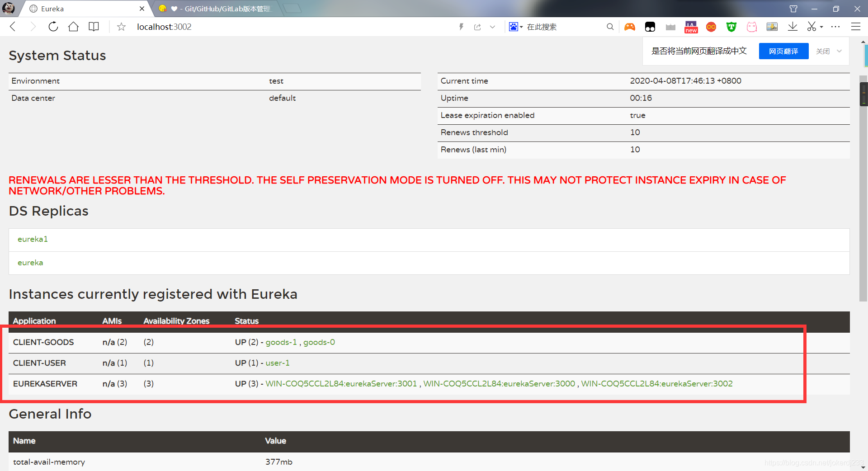Select the Uptime value 00:16

(641, 98)
